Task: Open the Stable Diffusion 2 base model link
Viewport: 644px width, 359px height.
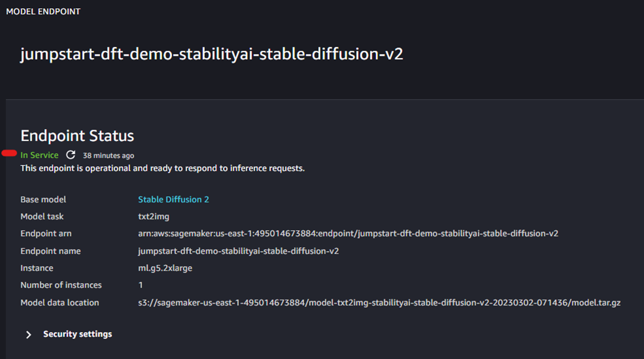Action: pyautogui.click(x=174, y=199)
